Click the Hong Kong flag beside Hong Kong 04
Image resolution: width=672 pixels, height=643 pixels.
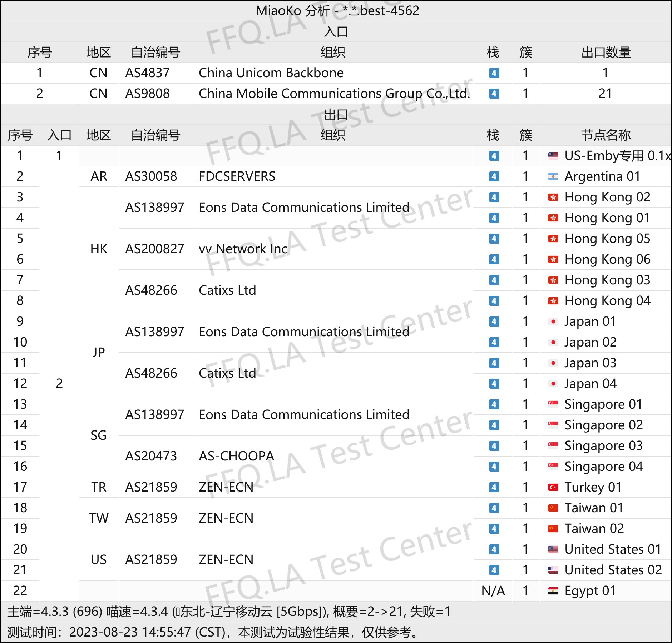coord(553,301)
